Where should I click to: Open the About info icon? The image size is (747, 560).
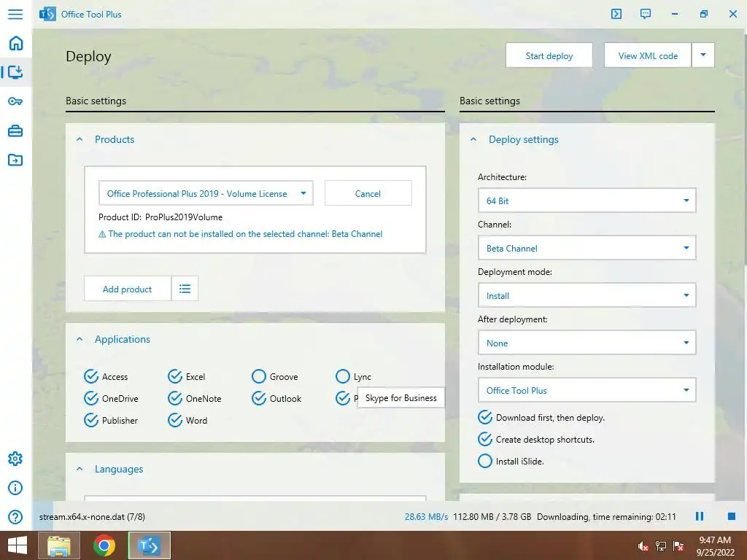coord(15,488)
